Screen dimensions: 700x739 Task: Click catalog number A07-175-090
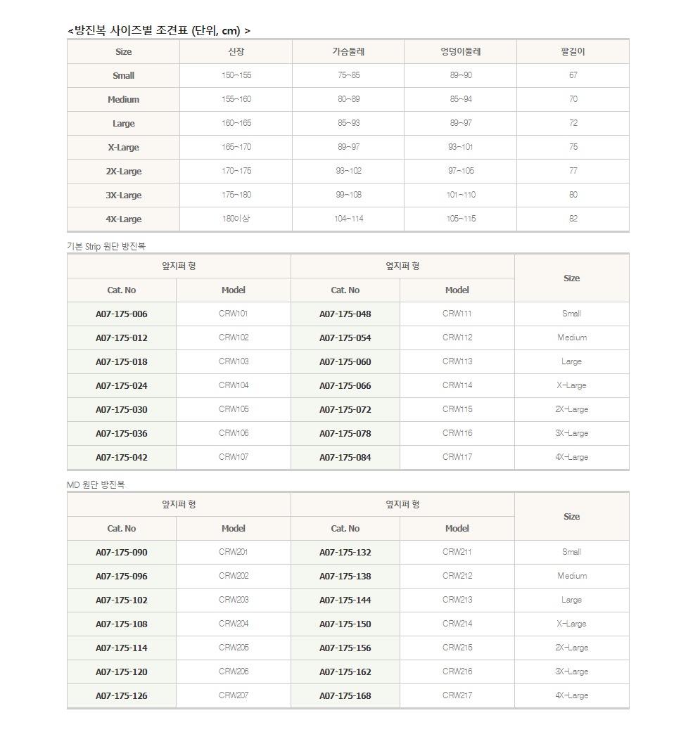click(122, 553)
